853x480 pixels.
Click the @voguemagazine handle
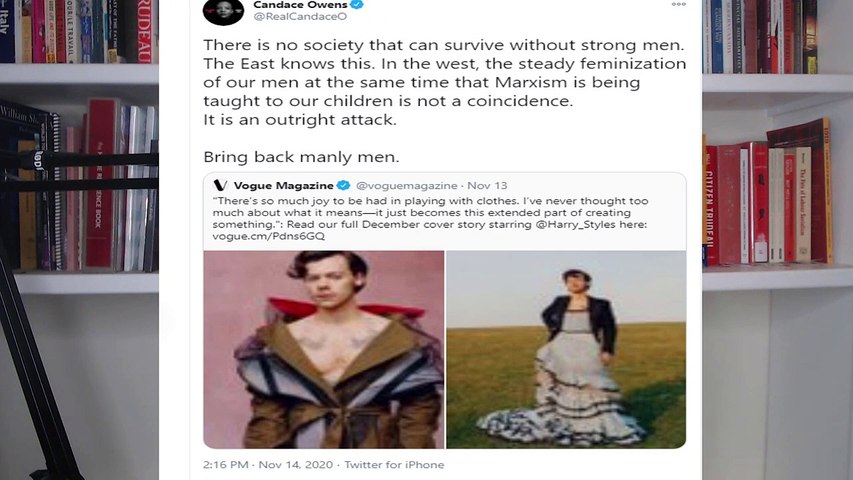click(x=406, y=186)
